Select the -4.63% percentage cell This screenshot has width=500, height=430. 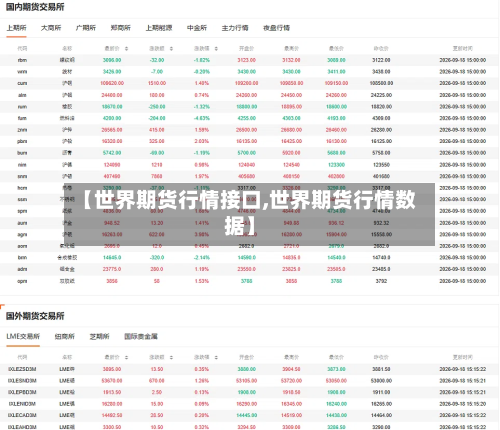point(202,118)
